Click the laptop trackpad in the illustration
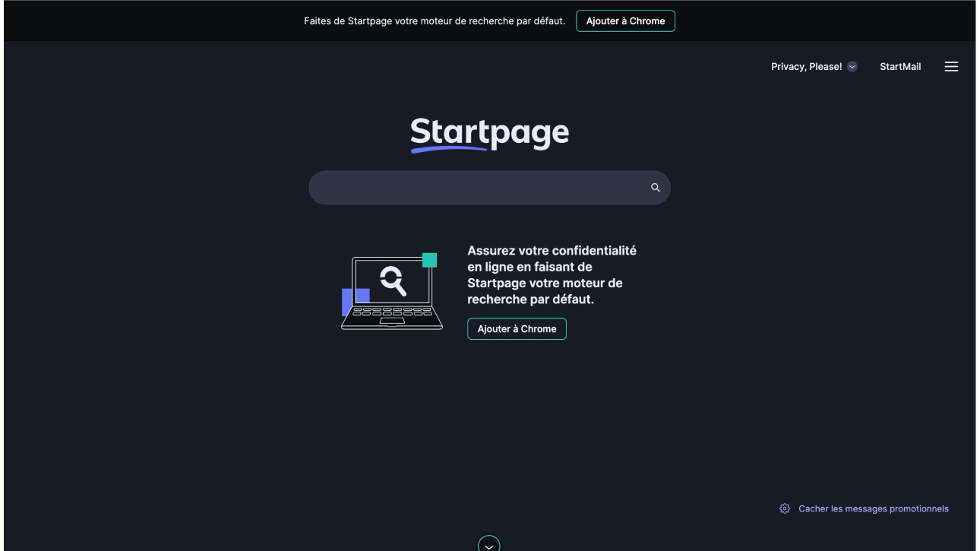980x551 pixels. point(392,322)
